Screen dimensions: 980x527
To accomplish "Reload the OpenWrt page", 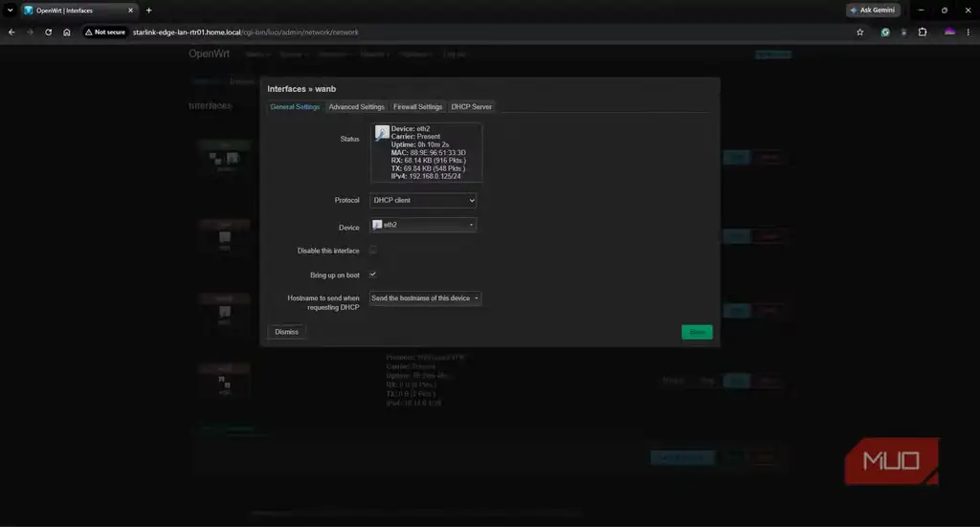I will point(48,32).
